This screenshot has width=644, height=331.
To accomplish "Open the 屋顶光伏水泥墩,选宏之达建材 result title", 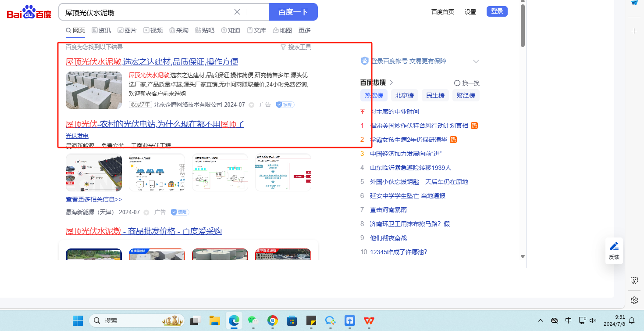I will pyautogui.click(x=152, y=61).
